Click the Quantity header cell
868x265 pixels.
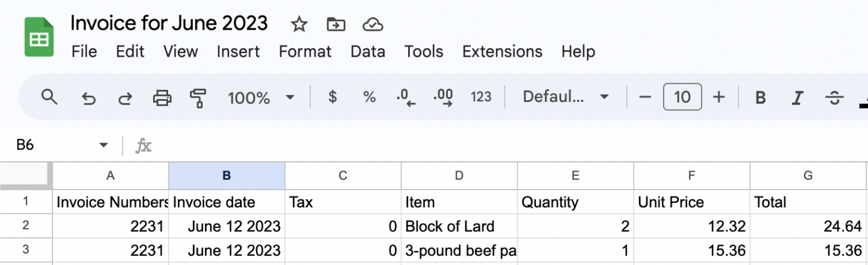tap(576, 202)
